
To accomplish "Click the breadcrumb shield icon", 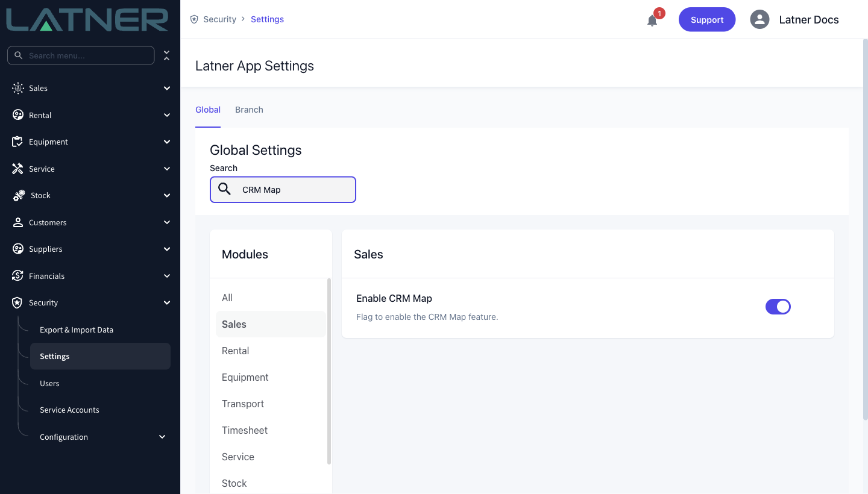I will (x=194, y=19).
